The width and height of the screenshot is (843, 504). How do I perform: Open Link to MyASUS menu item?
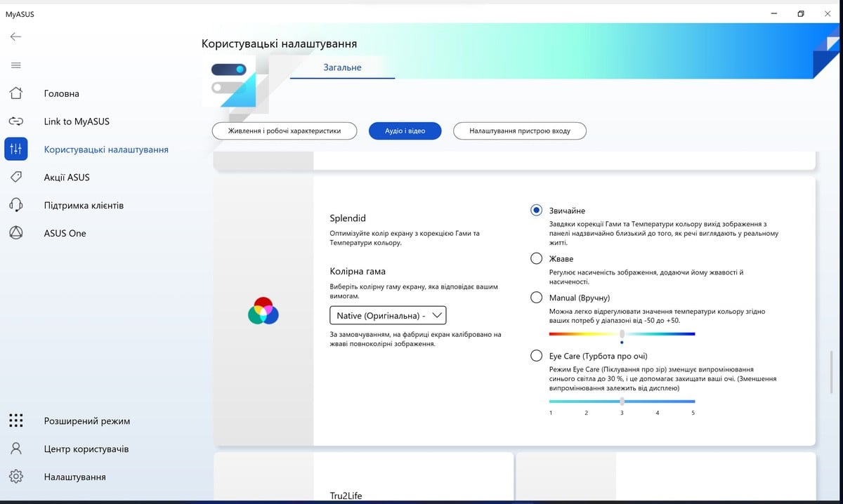coord(77,121)
